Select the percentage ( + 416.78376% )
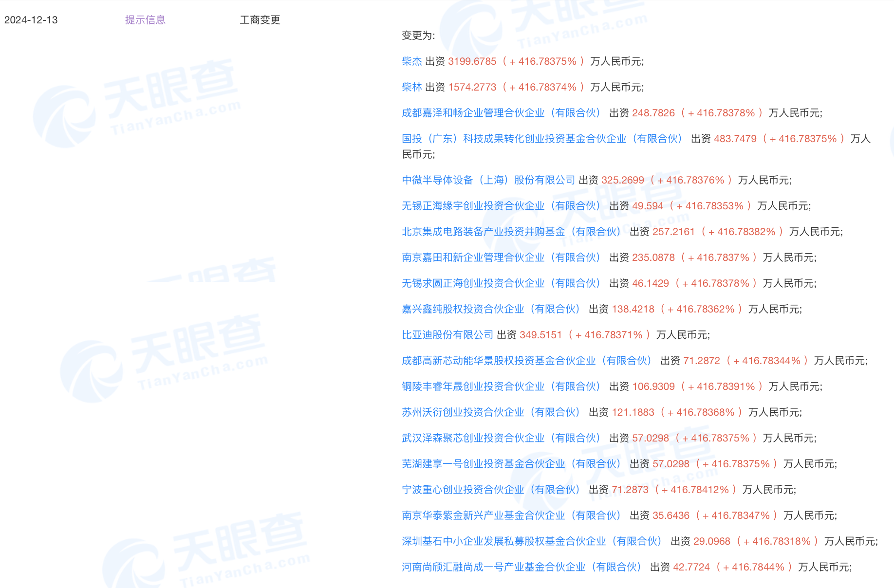The height and width of the screenshot is (588, 894). click(x=691, y=180)
